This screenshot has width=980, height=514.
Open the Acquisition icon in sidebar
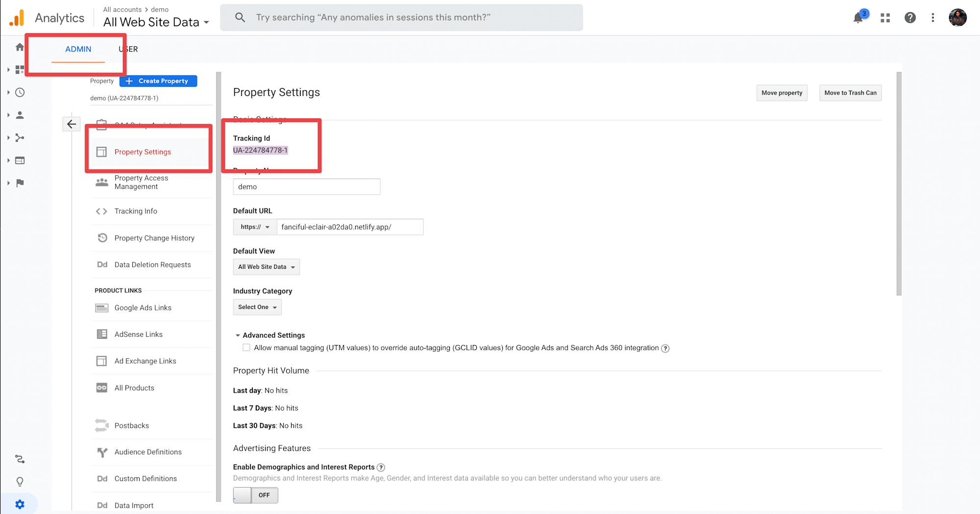(x=20, y=138)
